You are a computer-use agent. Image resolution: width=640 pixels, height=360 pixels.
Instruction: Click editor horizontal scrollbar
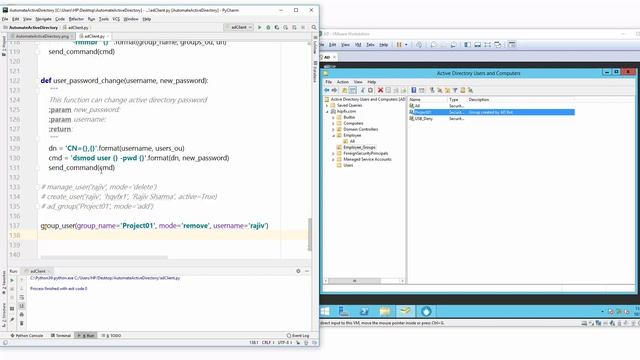click(x=104, y=257)
